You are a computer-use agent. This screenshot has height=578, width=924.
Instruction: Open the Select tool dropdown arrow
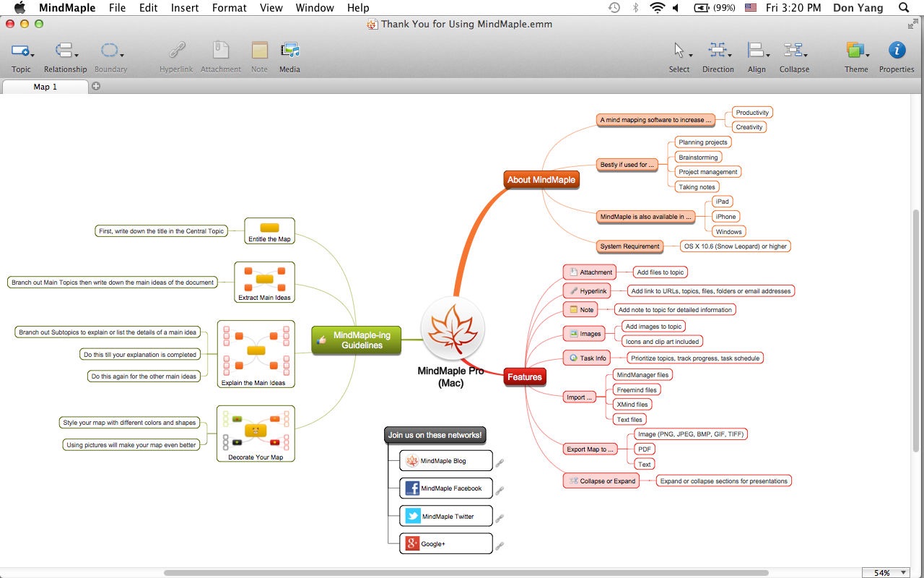point(691,56)
